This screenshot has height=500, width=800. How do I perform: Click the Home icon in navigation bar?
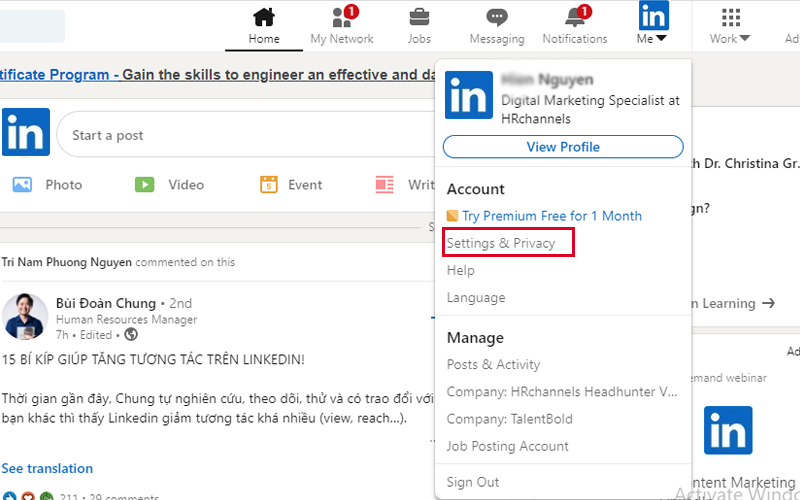pyautogui.click(x=264, y=18)
